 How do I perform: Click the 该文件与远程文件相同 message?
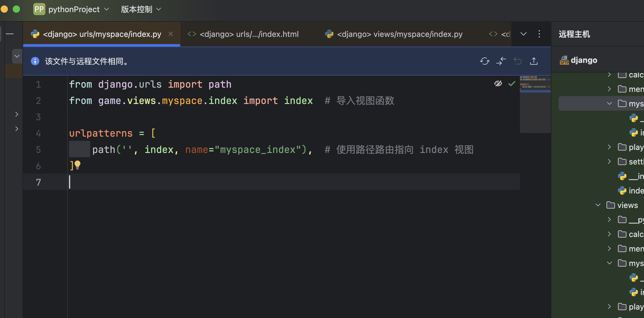point(87,61)
